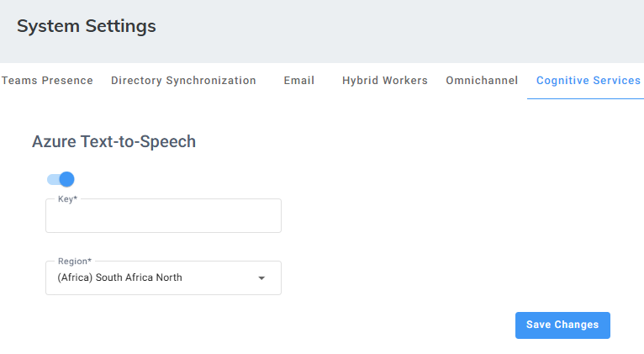Switch to the Directory Synchronization tab
This screenshot has width=644, height=354.
(x=183, y=81)
